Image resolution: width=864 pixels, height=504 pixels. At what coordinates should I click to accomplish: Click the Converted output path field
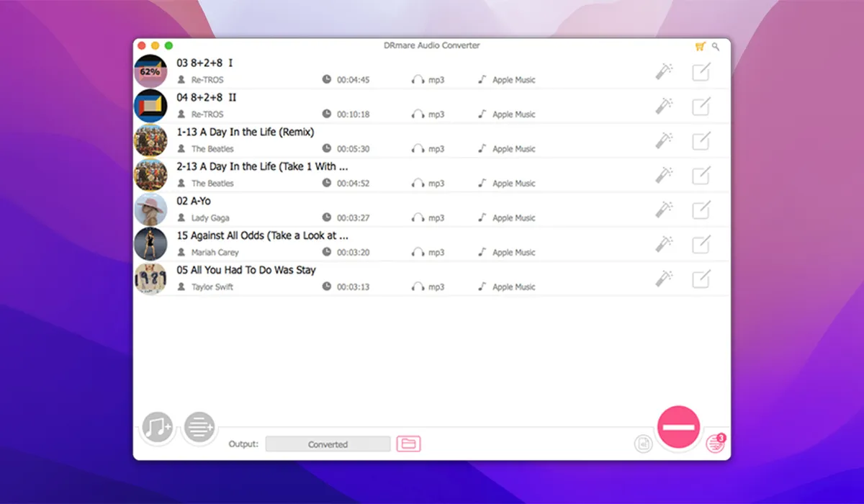[328, 444]
